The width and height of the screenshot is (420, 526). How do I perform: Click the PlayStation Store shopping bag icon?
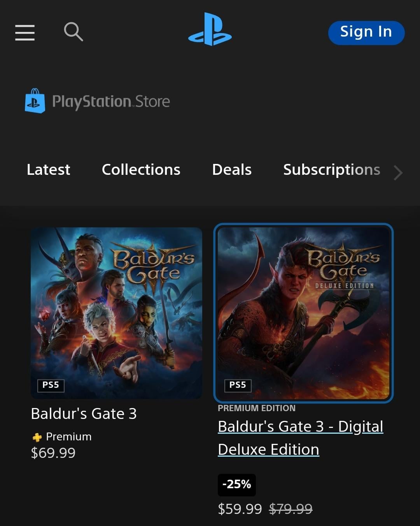point(35,101)
